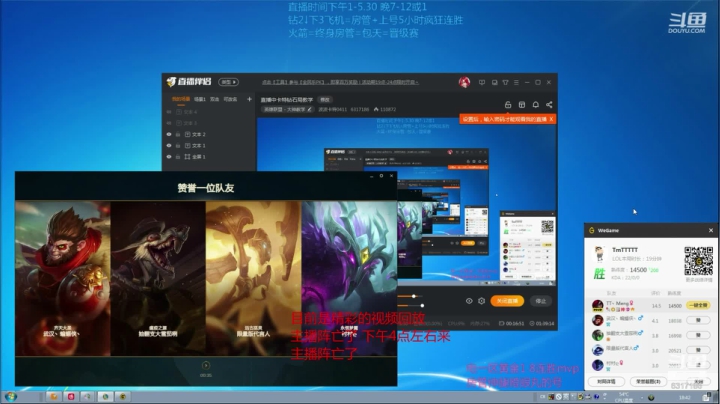Image resolution: width=720 pixels, height=404 pixels.
Task: Open the yellow WeGame taskbar icon
Action: [123, 397]
